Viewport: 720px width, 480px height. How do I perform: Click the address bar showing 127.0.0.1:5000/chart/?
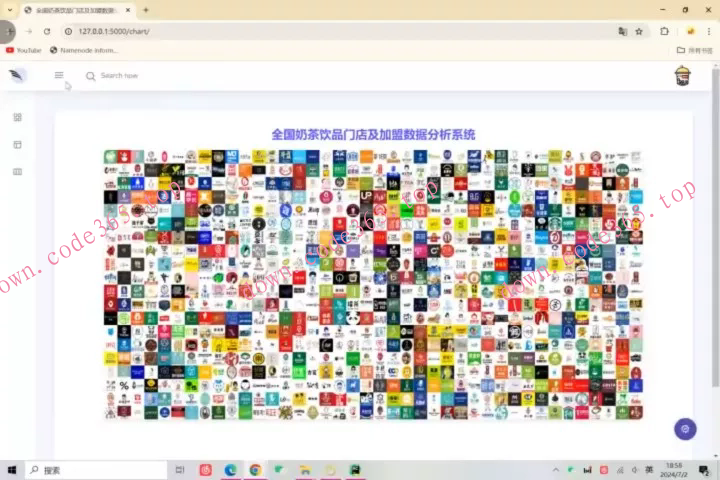pyautogui.click(x=340, y=31)
